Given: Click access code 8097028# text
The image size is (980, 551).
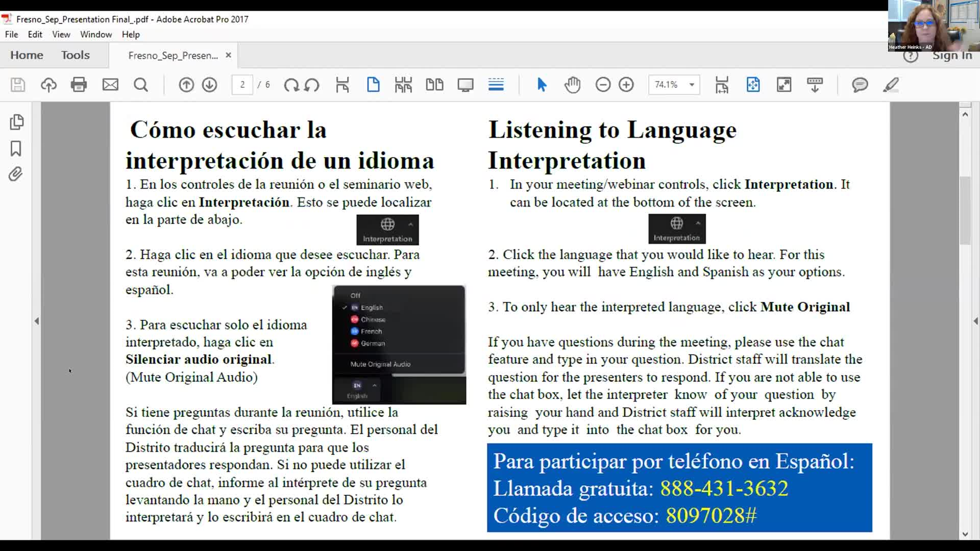Looking at the screenshot, I should 711,516.
